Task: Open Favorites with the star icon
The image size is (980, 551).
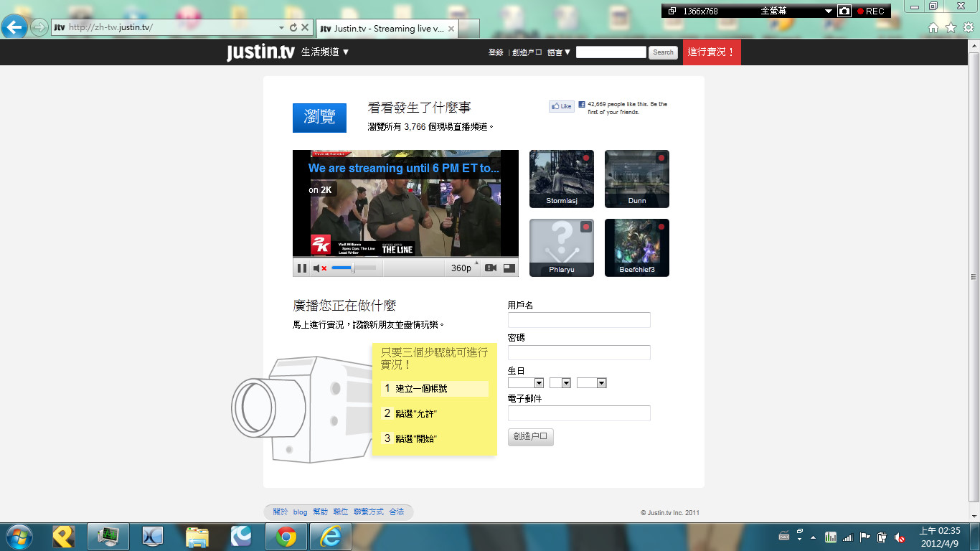Action: coord(951,27)
